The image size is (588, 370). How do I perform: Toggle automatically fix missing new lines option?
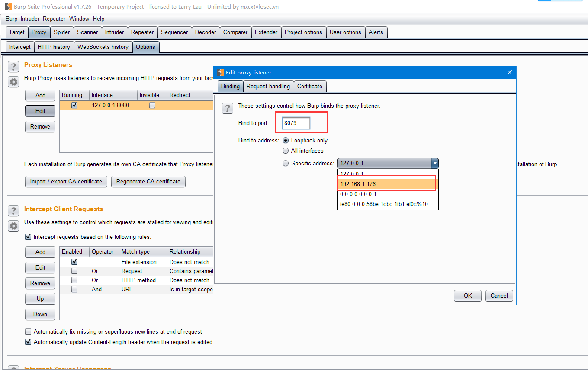[x=28, y=331]
